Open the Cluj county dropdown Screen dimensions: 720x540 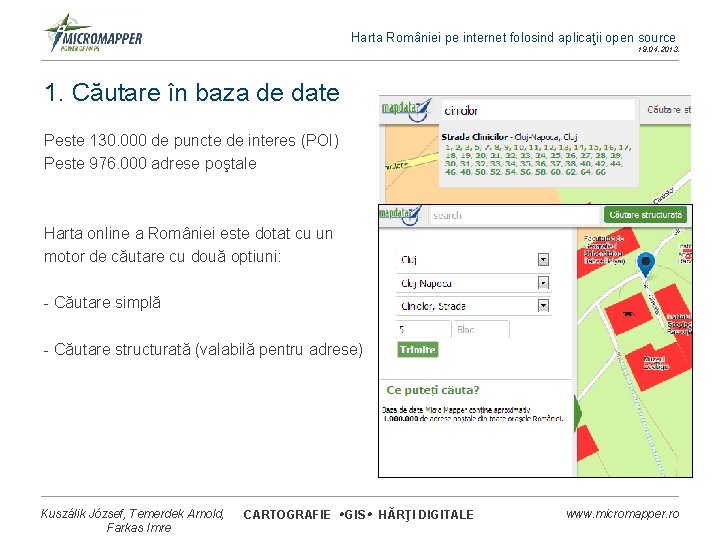(x=543, y=260)
